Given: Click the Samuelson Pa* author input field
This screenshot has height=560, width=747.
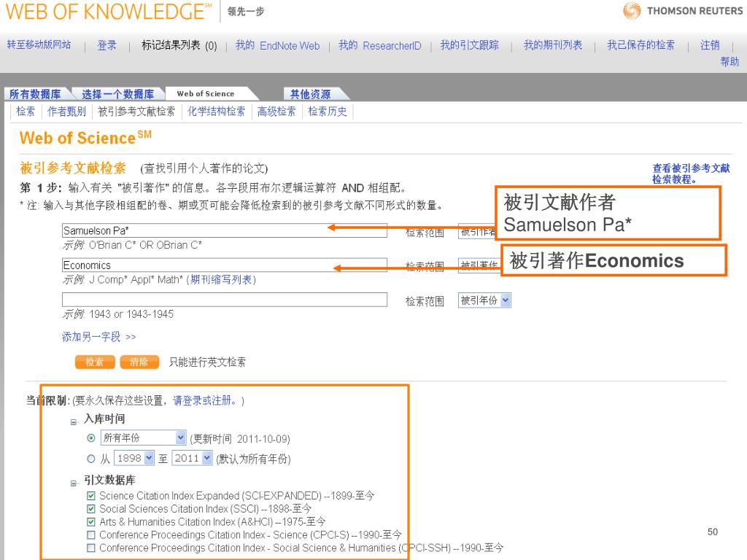Looking at the screenshot, I should coord(224,230).
